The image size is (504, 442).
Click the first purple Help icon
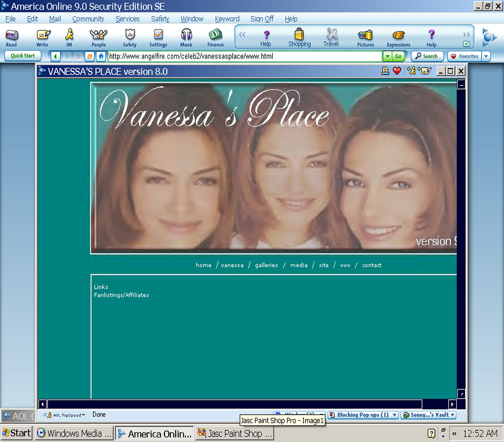266,38
